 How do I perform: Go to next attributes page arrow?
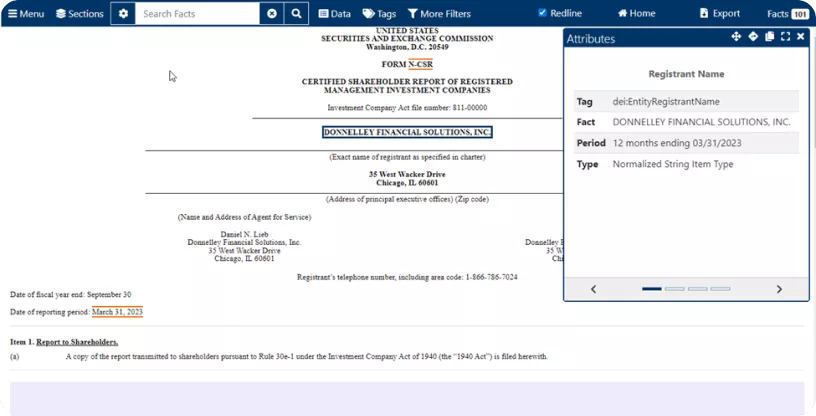tap(779, 289)
